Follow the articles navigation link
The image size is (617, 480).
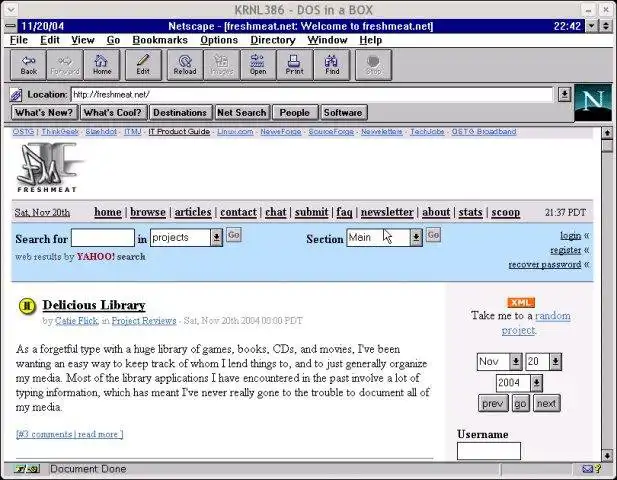click(193, 212)
